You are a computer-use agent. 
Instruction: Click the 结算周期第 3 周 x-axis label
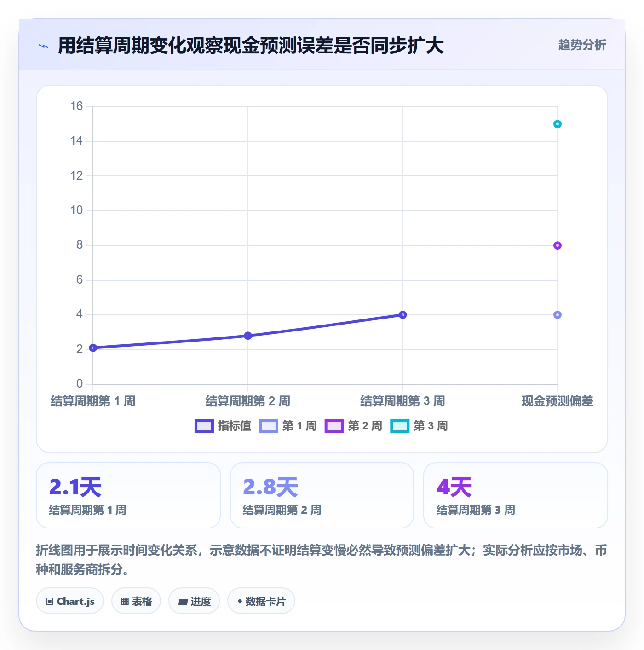click(402, 401)
